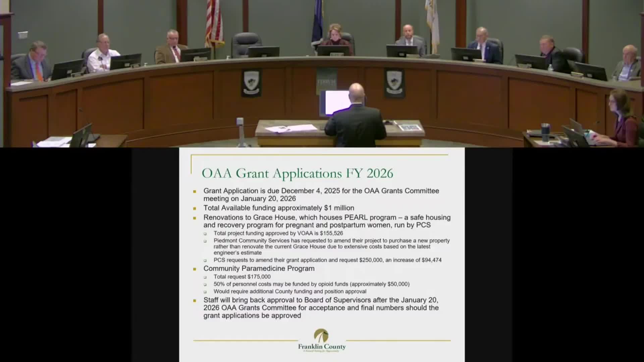Screen dimensions: 644x362
Task: Expand the PCS grant amendment sub-item
Action: 205,260
